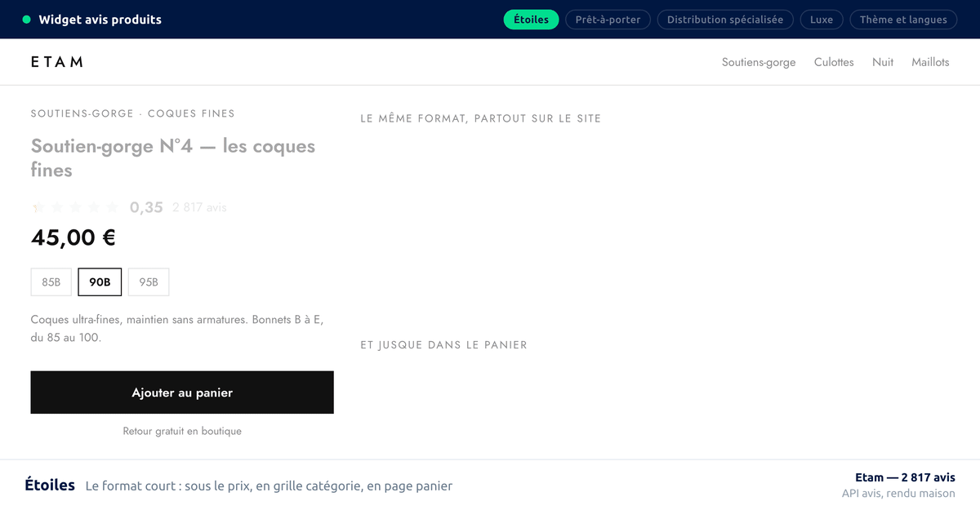
Task: Choose size 85B
Action: (51, 282)
